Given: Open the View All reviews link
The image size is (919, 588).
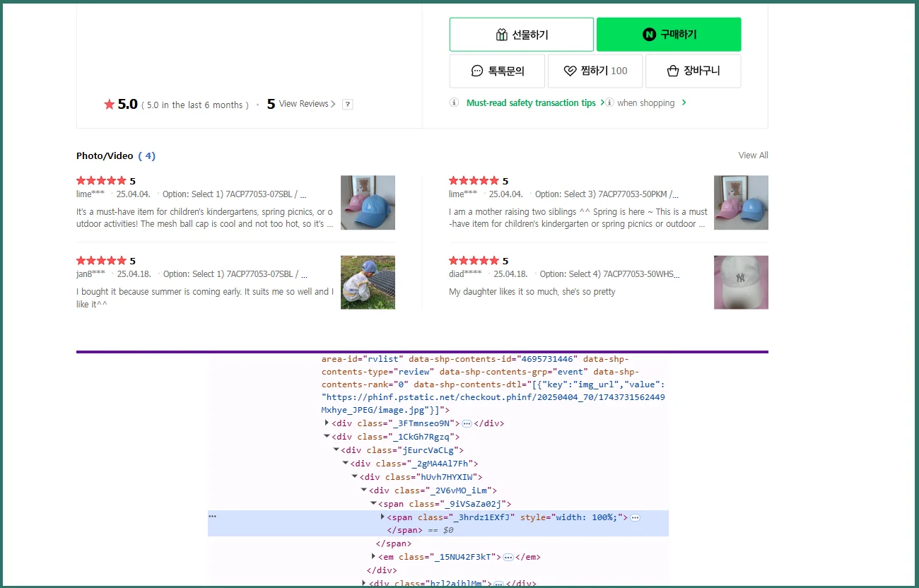Looking at the screenshot, I should click(752, 155).
